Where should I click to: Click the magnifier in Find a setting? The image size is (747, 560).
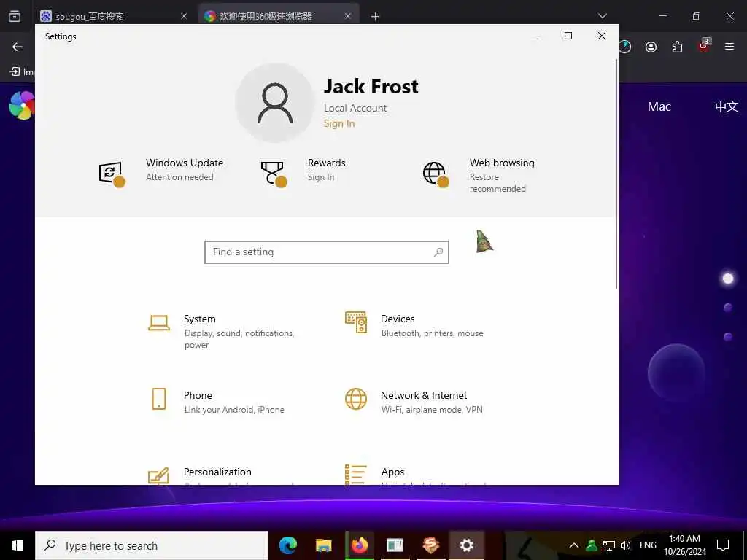click(x=438, y=252)
